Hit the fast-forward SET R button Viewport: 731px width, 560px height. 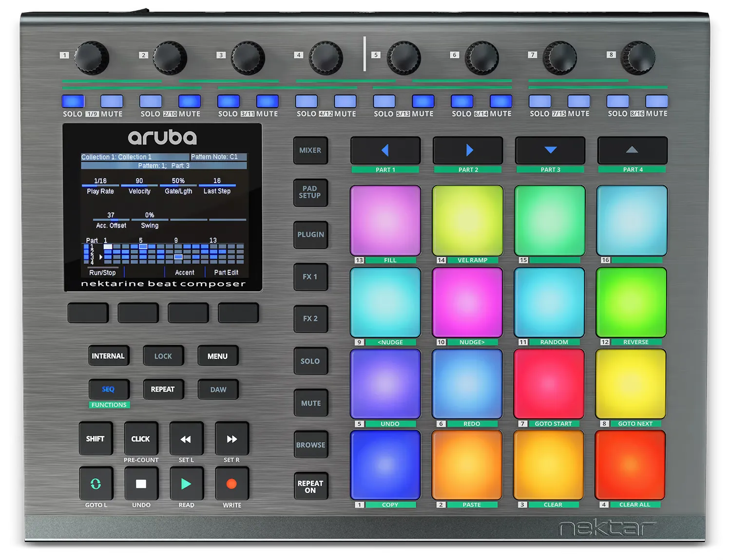[232, 439]
